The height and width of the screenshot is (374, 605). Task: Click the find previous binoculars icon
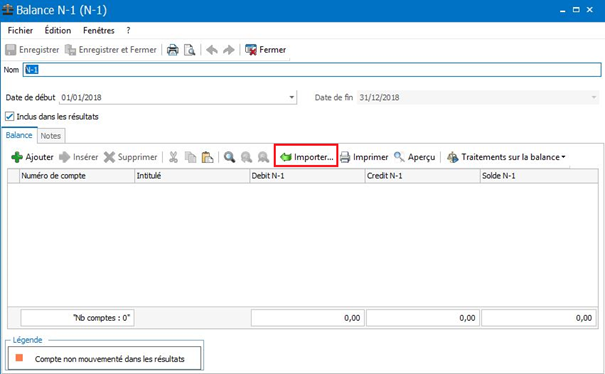[x=246, y=157]
